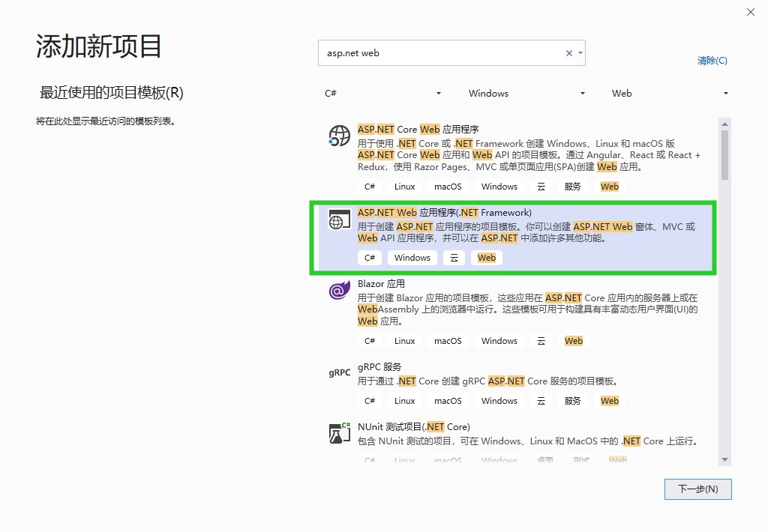Click the ASP.NET Core Web application globe icon

[340, 136]
